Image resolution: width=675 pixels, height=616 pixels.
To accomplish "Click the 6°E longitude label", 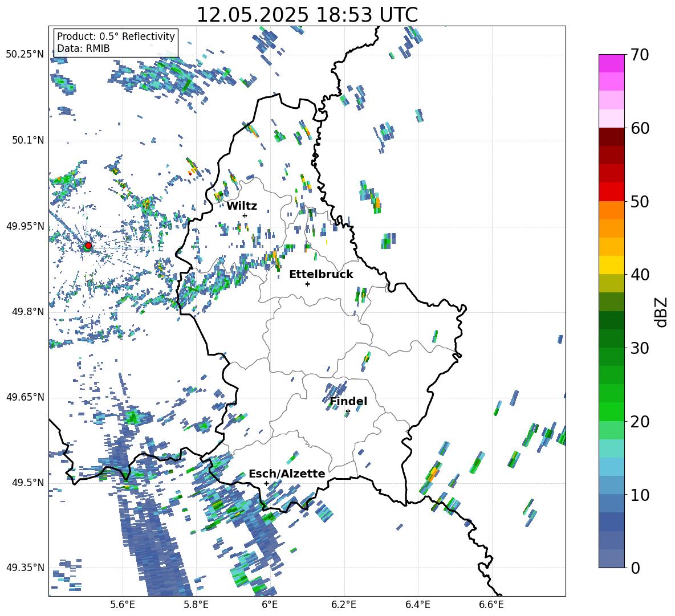I will pos(270,605).
